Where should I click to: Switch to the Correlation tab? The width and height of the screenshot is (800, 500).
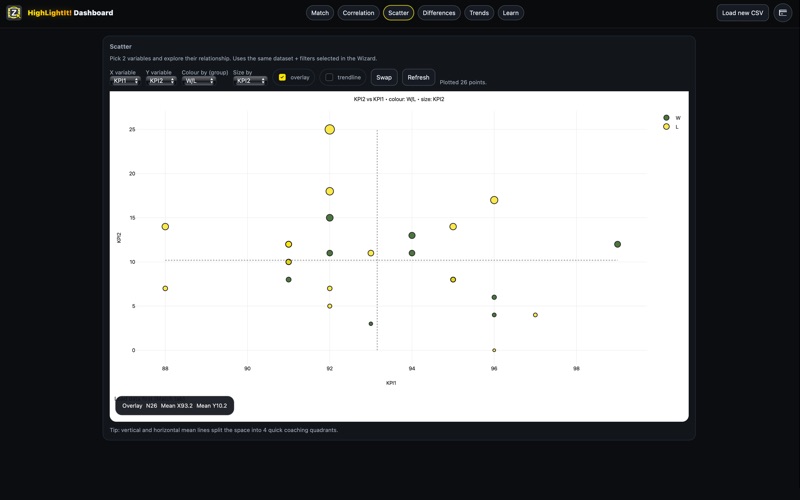coord(358,13)
